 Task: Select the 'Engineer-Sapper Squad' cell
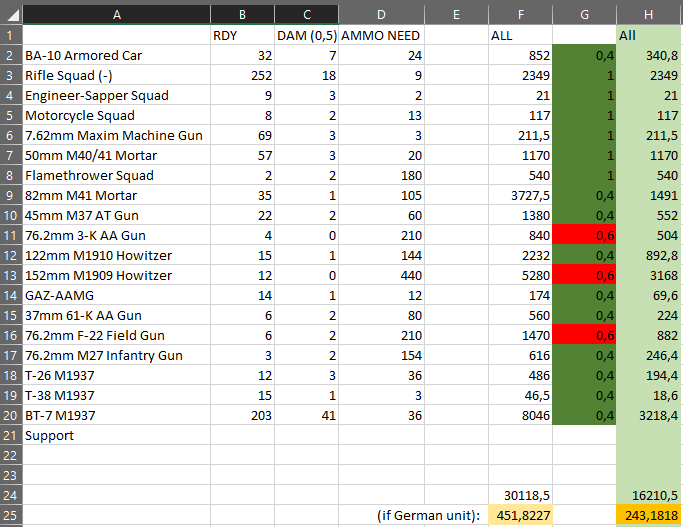click(116, 95)
